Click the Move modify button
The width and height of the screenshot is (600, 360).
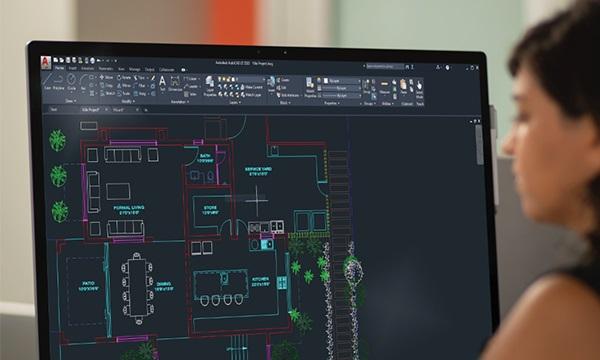pyautogui.click(x=106, y=77)
